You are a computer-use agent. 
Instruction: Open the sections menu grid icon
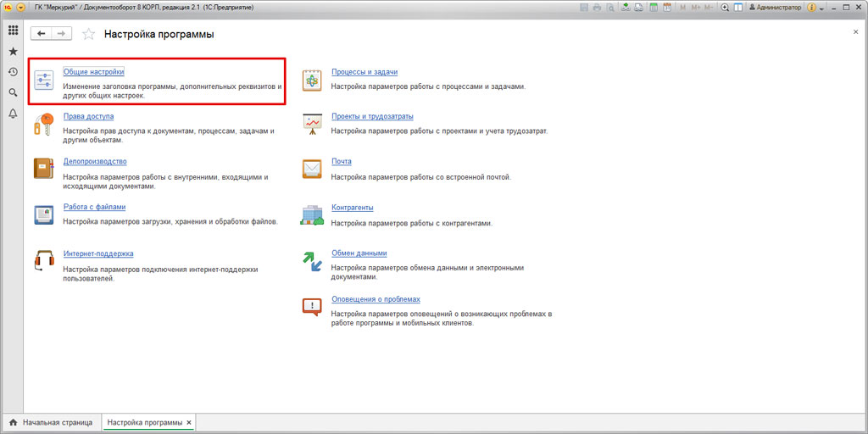13,30
